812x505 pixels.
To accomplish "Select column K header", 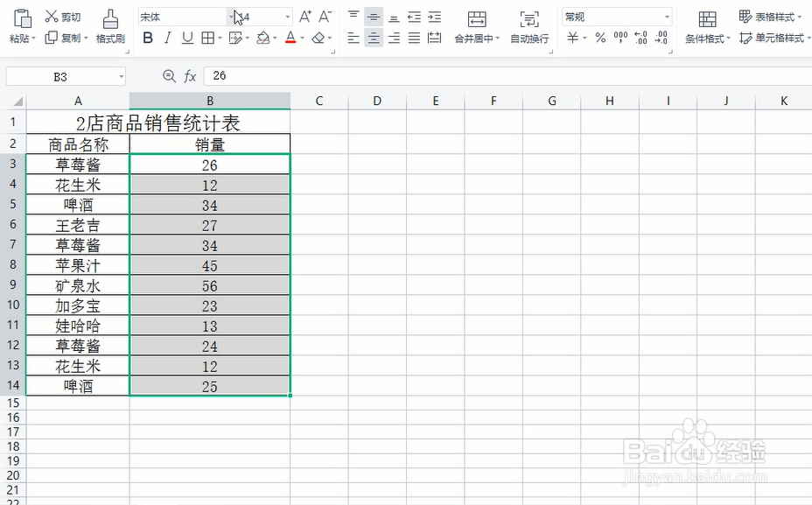I will pyautogui.click(x=783, y=101).
